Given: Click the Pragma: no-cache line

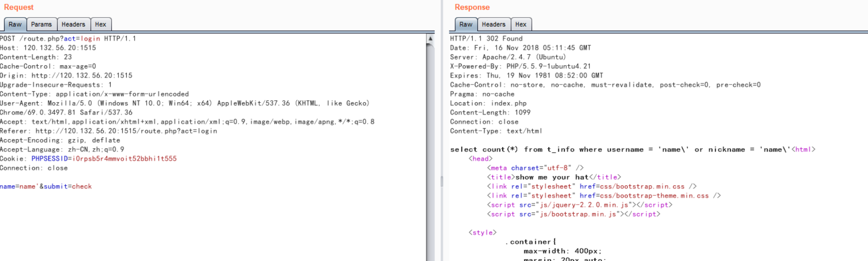Looking at the screenshot, I should click(x=482, y=94).
